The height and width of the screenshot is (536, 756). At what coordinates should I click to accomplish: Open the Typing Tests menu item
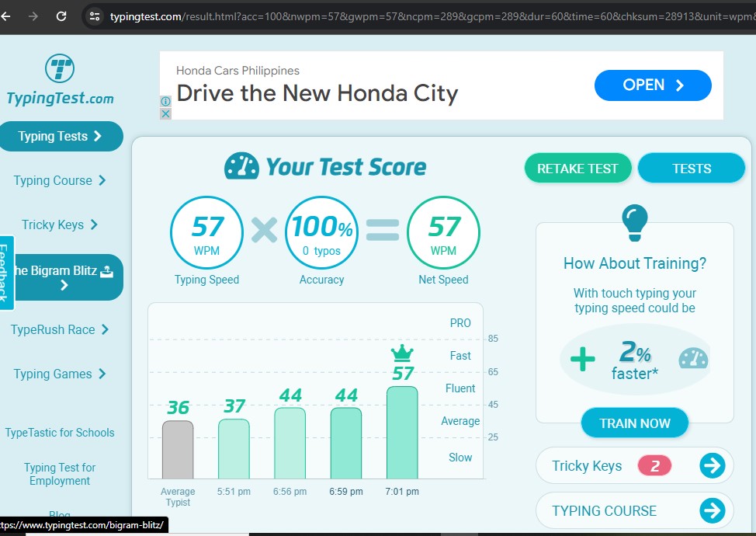coord(60,136)
